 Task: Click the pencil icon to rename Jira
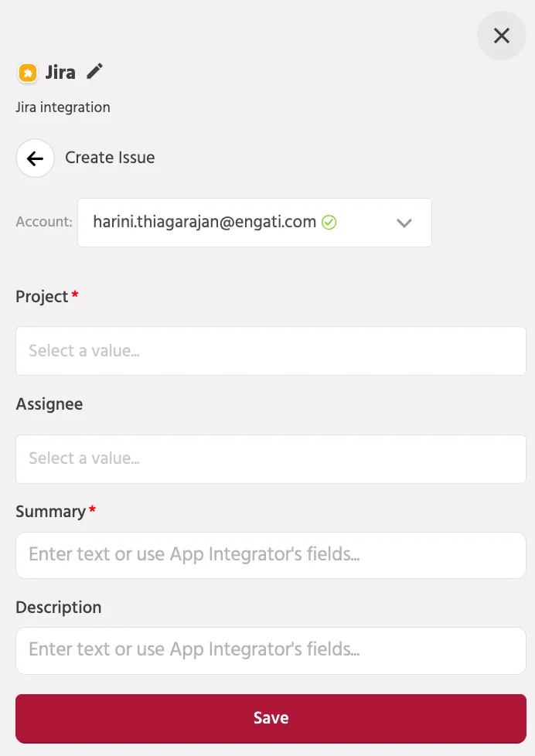[94, 71]
